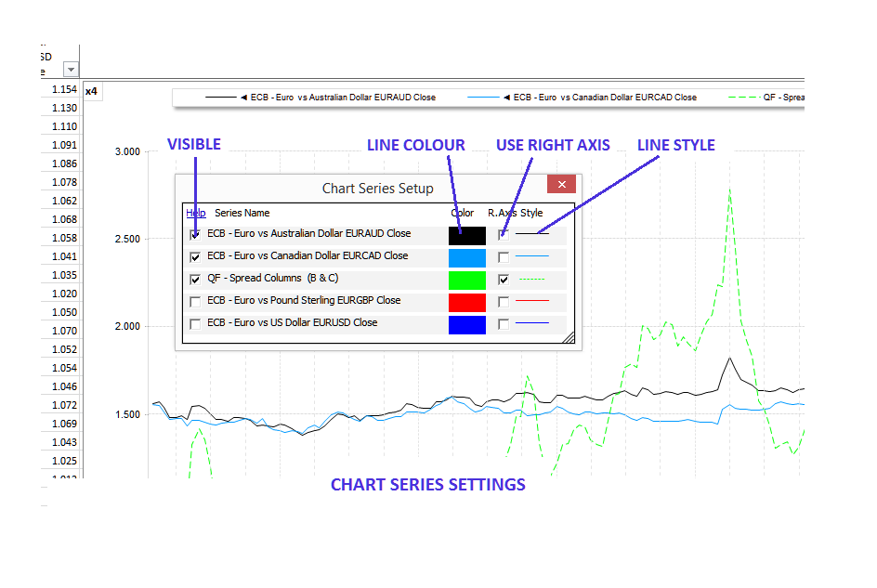Open the column filter dropdown arrow
This screenshot has height=588, width=877.
71,70
